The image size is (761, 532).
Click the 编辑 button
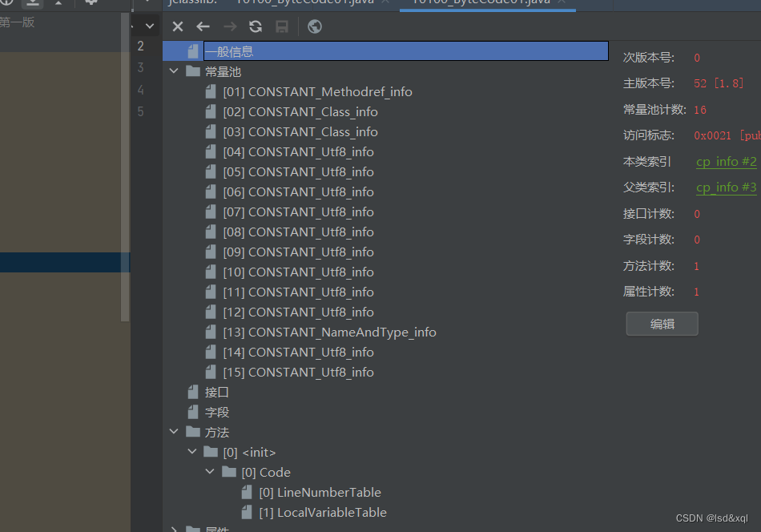662,324
